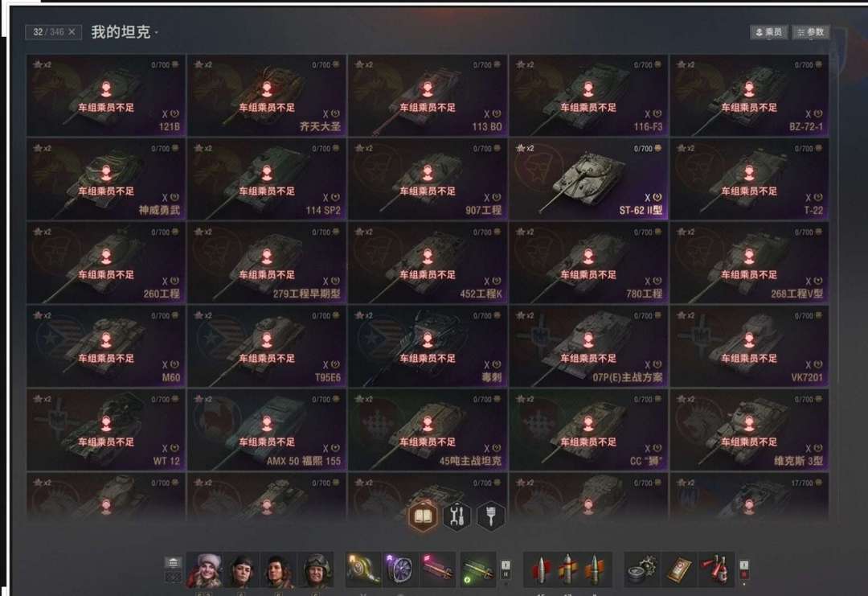Screen dimensions: 868x596
Task: Open the paintbrush exterior customization icon
Action: click(x=490, y=517)
